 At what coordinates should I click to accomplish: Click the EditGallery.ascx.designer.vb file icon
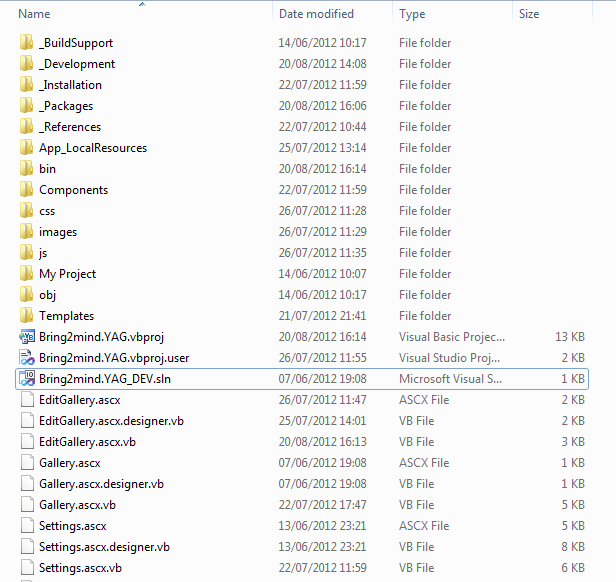click(x=27, y=421)
